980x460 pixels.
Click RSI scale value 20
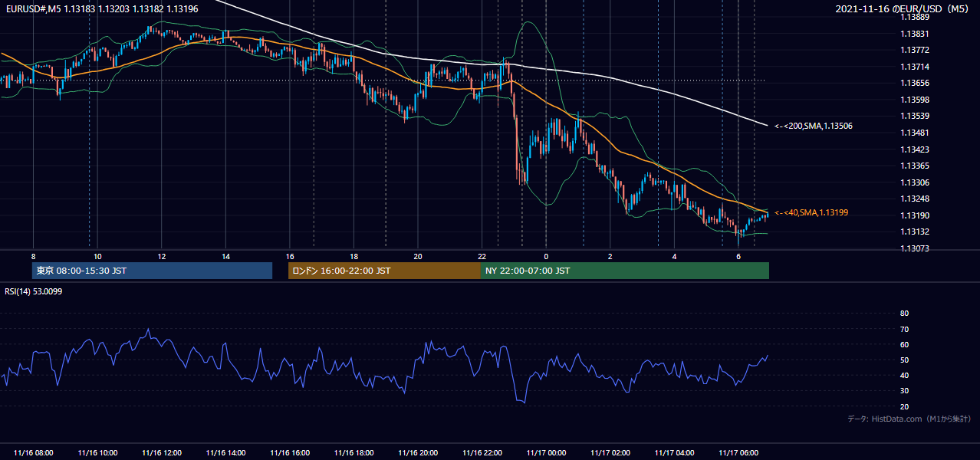coord(904,406)
